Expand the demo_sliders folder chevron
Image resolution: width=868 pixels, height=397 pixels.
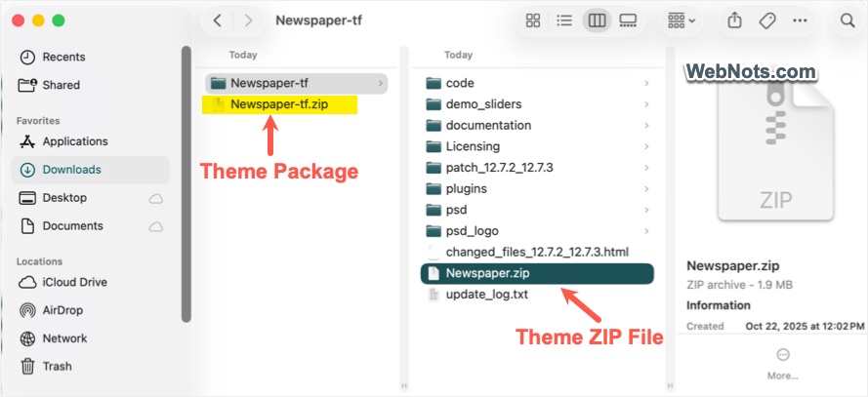coord(646,104)
